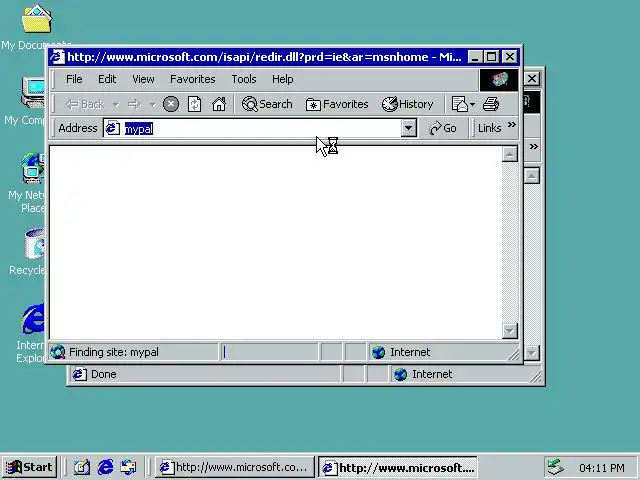Click the active microsoft taskbar button

[x=397, y=467]
